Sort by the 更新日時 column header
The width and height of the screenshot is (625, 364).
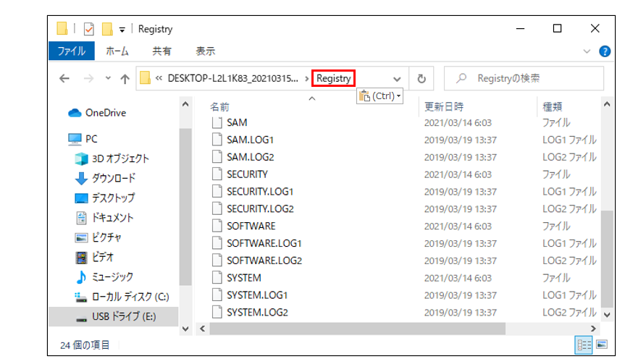(x=444, y=106)
